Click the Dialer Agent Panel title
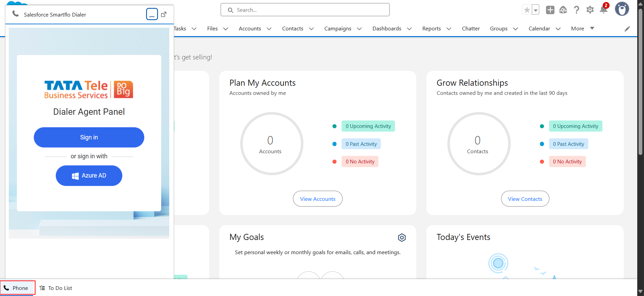The width and height of the screenshot is (644, 296). click(x=89, y=112)
